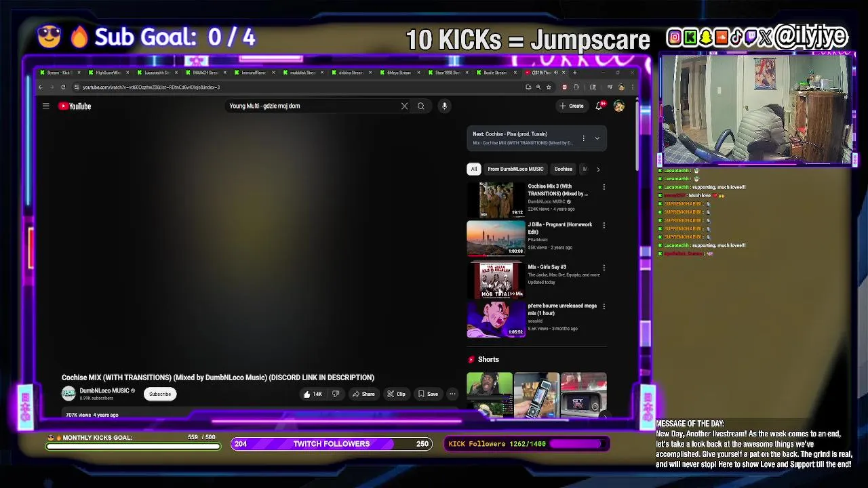Open the playlist panel three-dot menu
The width and height of the screenshot is (868, 488).
(x=583, y=138)
